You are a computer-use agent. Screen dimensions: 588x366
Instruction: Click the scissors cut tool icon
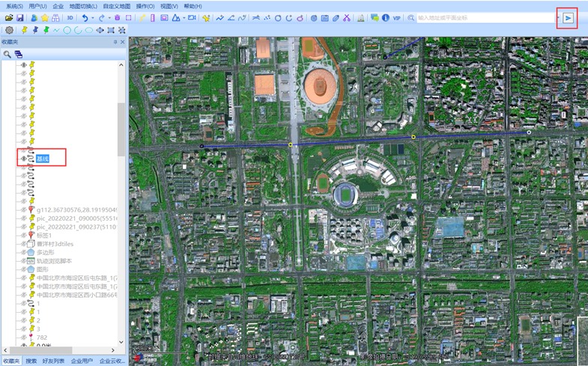click(347, 18)
